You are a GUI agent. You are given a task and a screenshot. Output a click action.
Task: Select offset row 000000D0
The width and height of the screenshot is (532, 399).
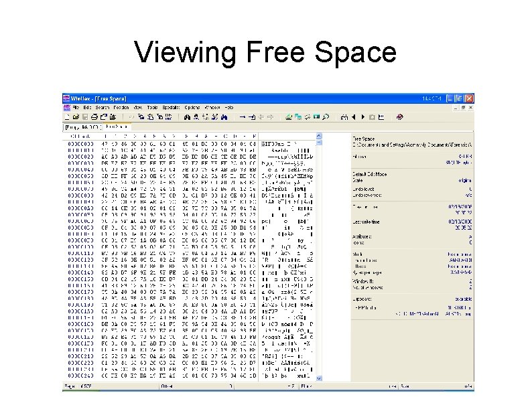click(81, 228)
